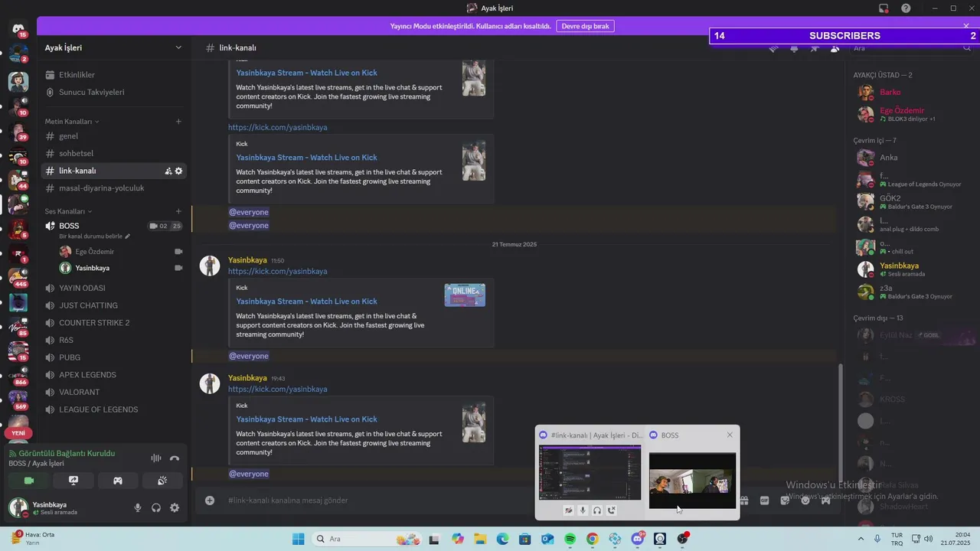The image size is (980, 551).
Task: Create invite for link-kanalı channel
Action: coord(168,171)
